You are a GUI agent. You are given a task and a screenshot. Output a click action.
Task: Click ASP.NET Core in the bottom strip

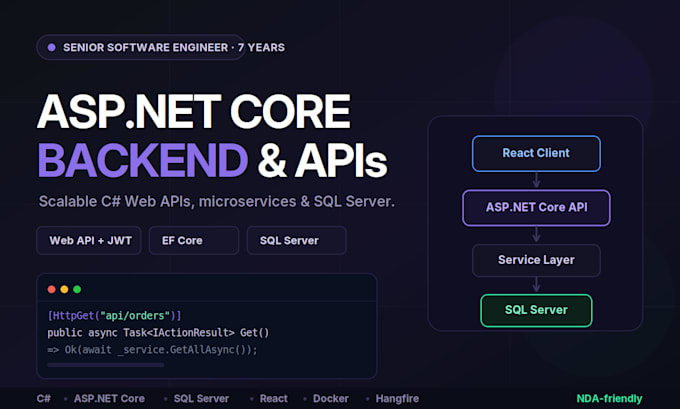[x=109, y=399]
